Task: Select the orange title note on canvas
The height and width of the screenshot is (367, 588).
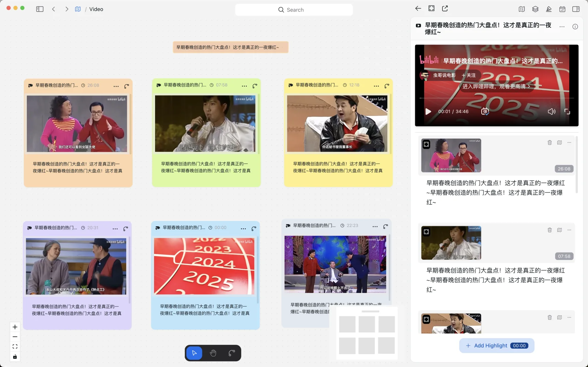Action: (231, 47)
